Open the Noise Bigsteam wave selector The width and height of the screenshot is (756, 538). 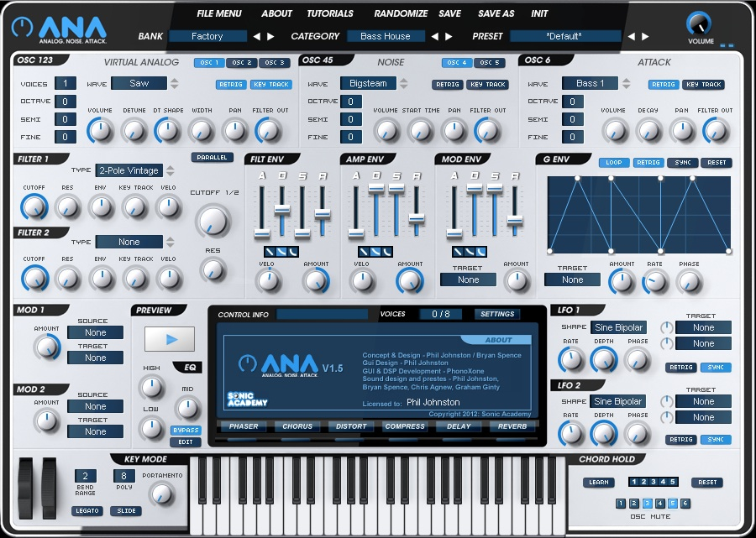(x=369, y=83)
